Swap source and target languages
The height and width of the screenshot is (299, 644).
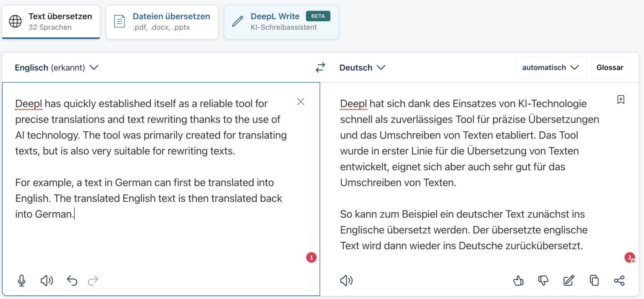pyautogui.click(x=320, y=68)
